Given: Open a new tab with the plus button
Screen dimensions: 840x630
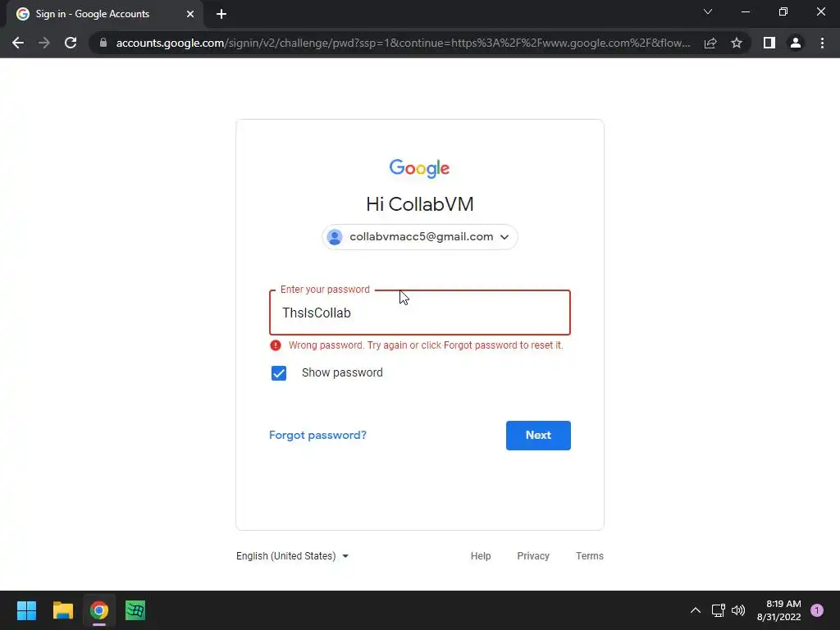Looking at the screenshot, I should point(221,14).
